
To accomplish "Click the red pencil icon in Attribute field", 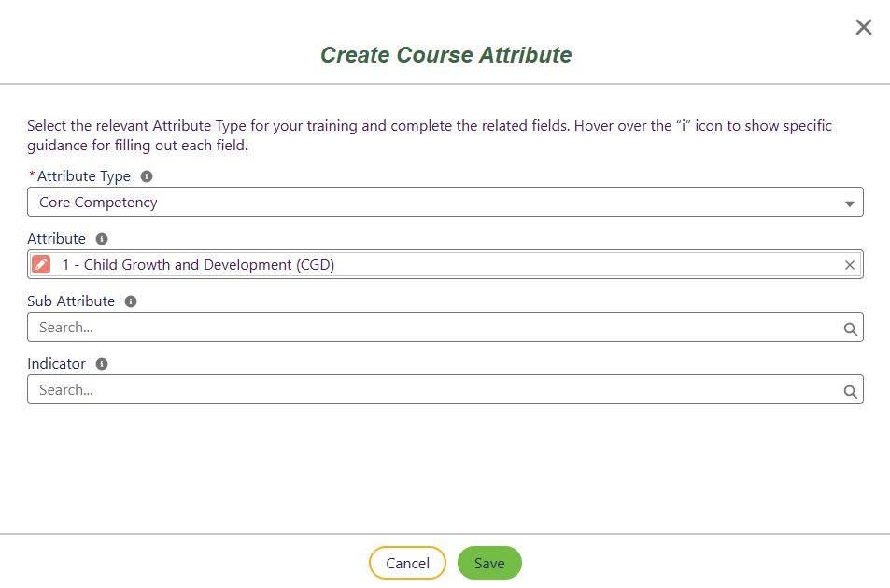I will pyautogui.click(x=41, y=264).
